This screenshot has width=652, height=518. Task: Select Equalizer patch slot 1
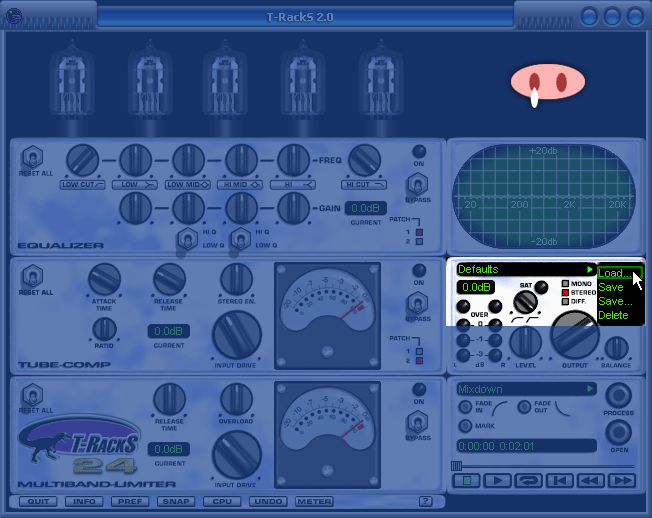tap(419, 232)
